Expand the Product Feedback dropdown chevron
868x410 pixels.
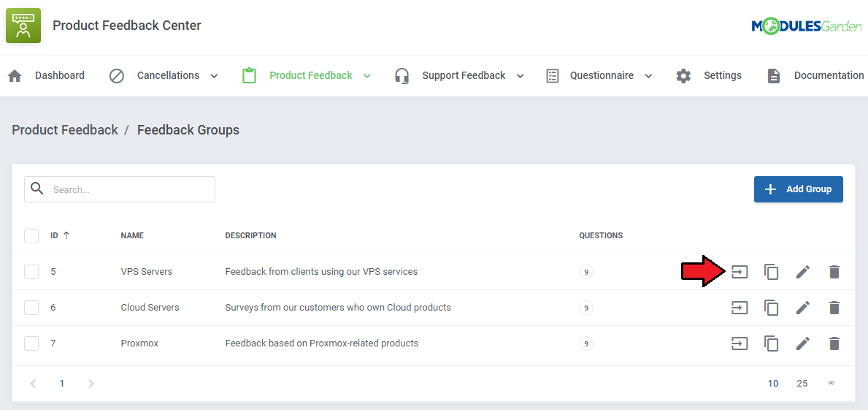pos(367,76)
